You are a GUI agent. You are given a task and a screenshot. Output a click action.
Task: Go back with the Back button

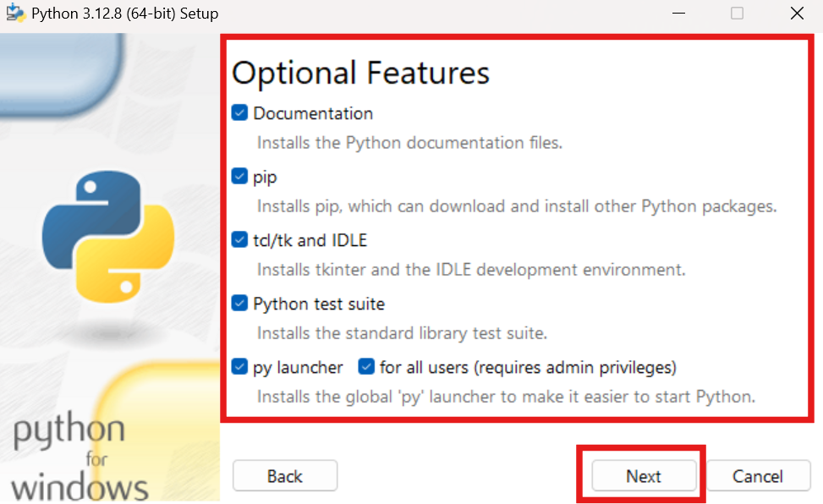(285, 476)
